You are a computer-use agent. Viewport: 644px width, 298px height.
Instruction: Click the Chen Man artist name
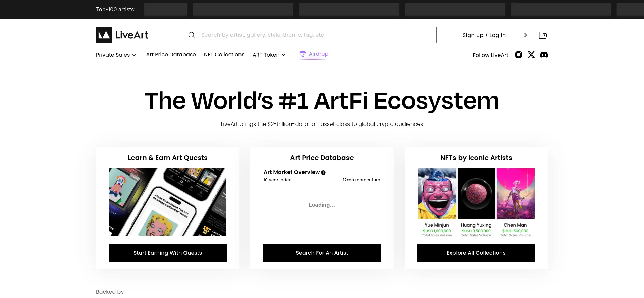click(x=515, y=225)
